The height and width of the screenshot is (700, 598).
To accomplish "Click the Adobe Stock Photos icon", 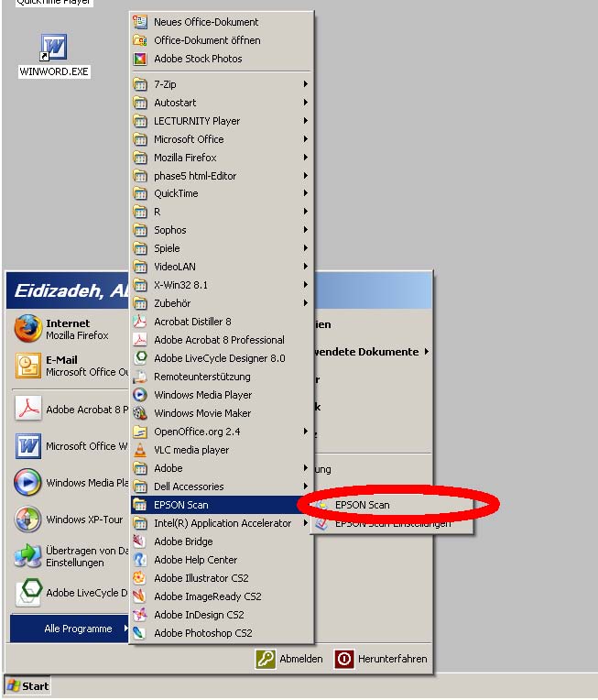I will point(140,59).
